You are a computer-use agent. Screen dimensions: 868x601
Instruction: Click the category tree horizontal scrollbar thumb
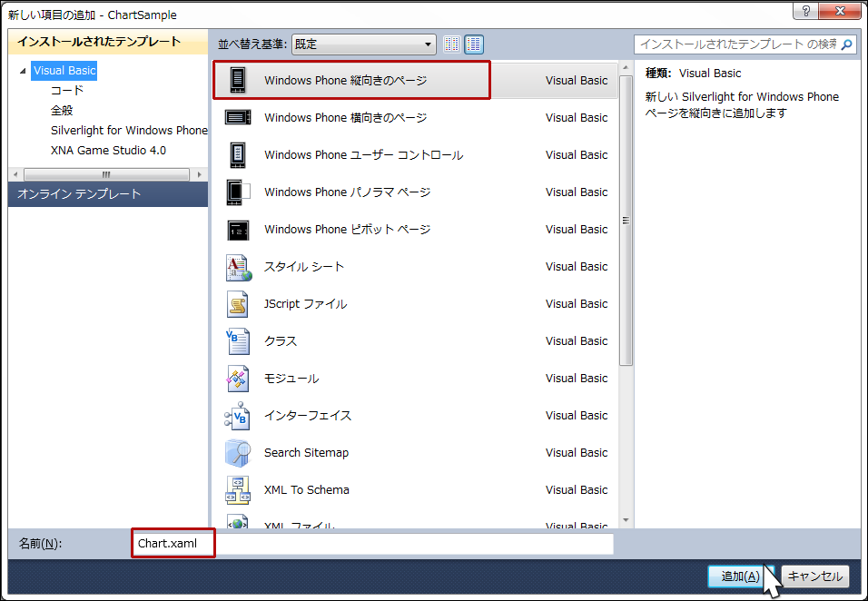click(x=106, y=175)
